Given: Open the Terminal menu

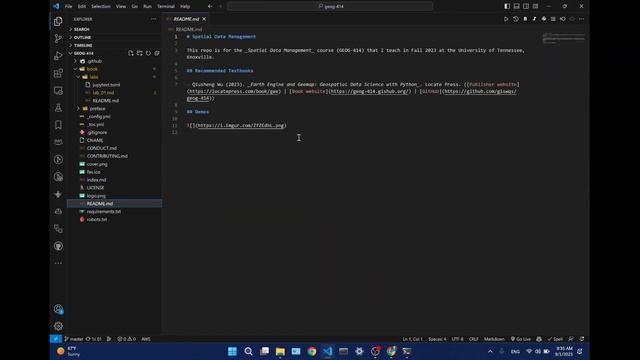Looking at the screenshot, I should coord(166,6).
